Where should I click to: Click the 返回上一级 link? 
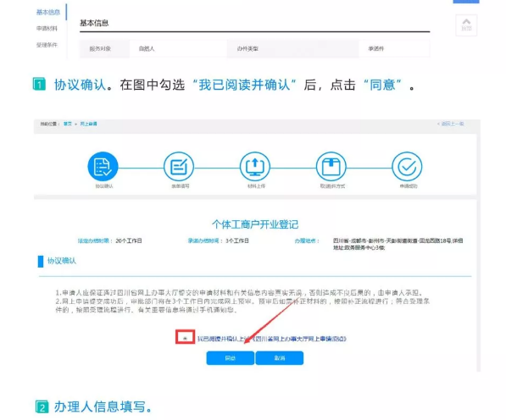click(x=451, y=124)
